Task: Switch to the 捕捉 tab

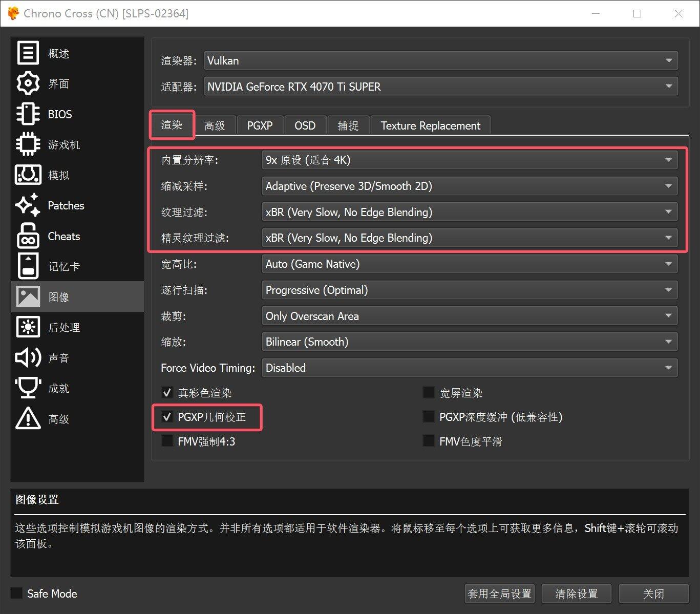Action: coord(348,125)
